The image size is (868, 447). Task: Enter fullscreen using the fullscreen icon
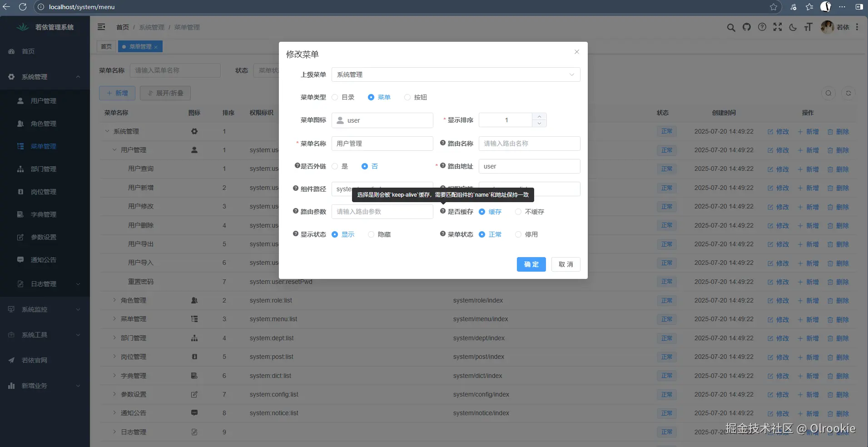tap(777, 27)
